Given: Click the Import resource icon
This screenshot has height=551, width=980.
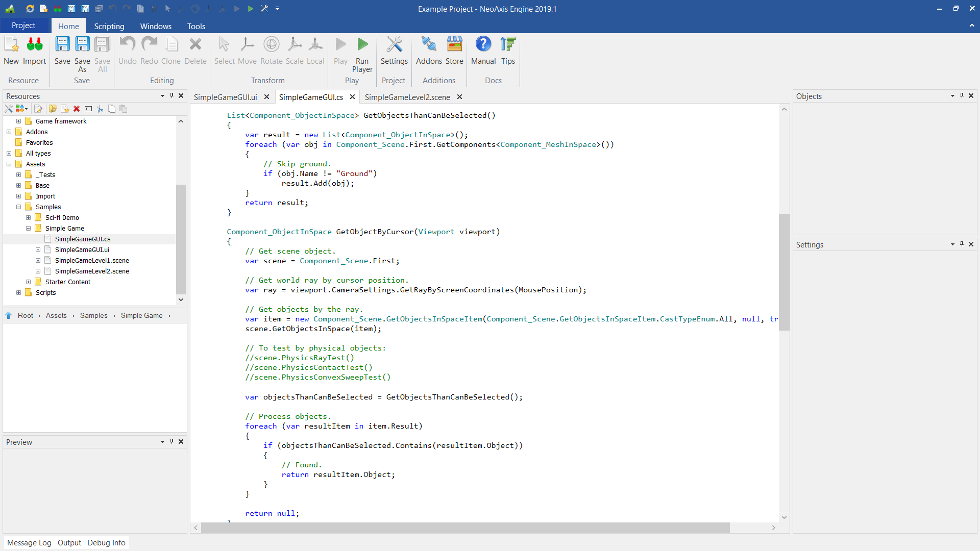Looking at the screenshot, I should click(34, 45).
